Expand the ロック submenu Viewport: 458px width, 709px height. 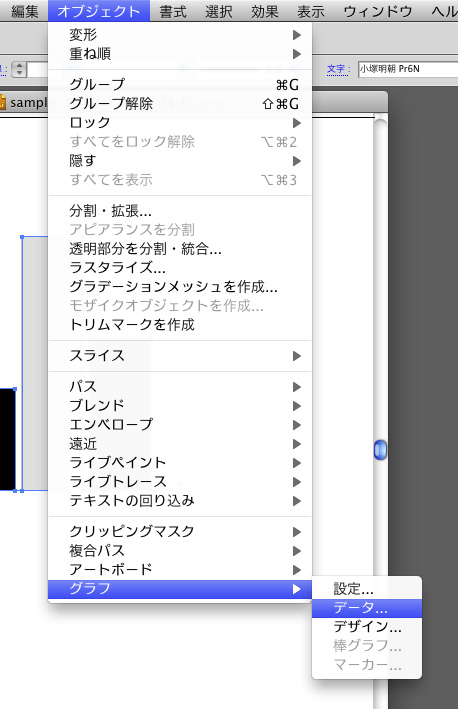180,123
